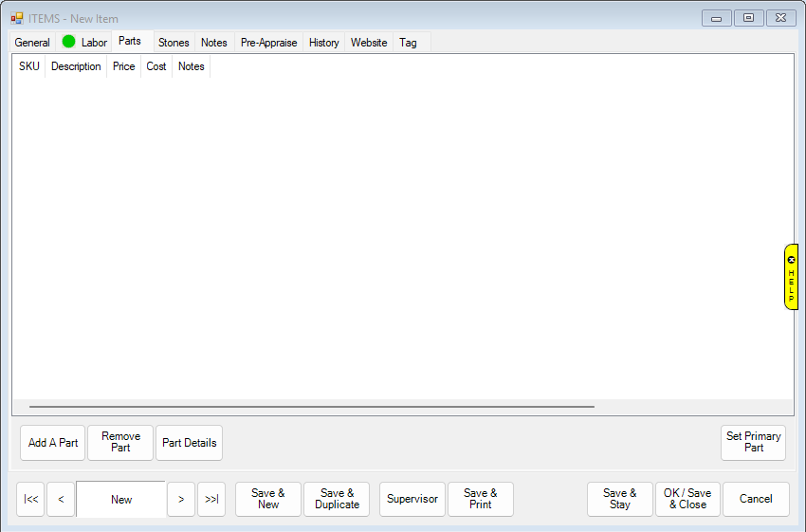Open the Labor tab with green dot
This screenshot has width=806, height=532.
(84, 43)
